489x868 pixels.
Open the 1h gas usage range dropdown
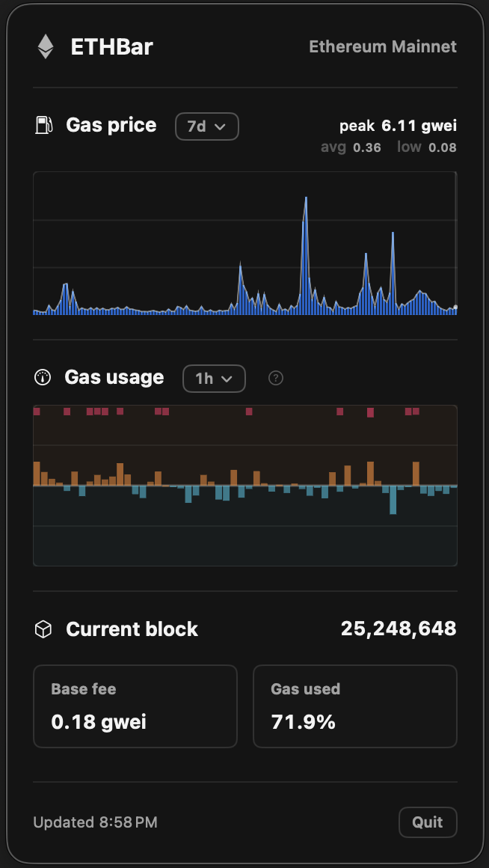(214, 379)
